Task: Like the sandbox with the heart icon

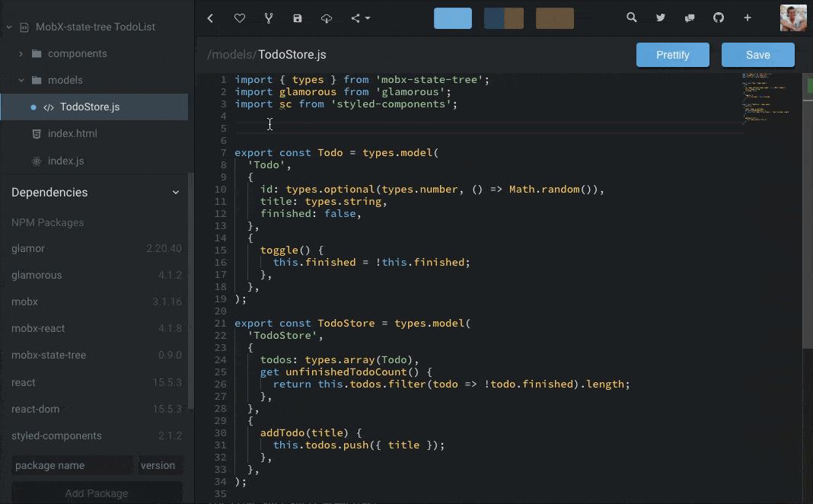Action: click(x=239, y=18)
